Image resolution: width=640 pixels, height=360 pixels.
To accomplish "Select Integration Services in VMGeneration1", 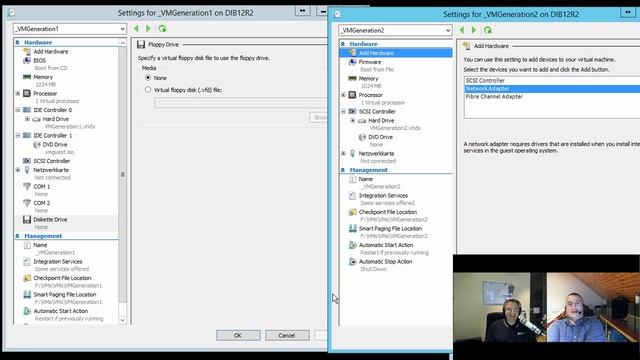I will pos(58,262).
